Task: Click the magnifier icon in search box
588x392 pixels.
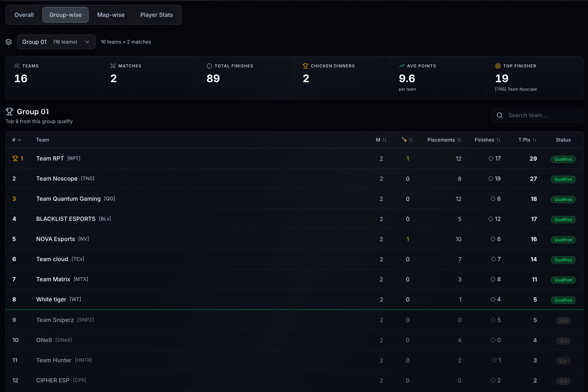Action: [x=499, y=115]
